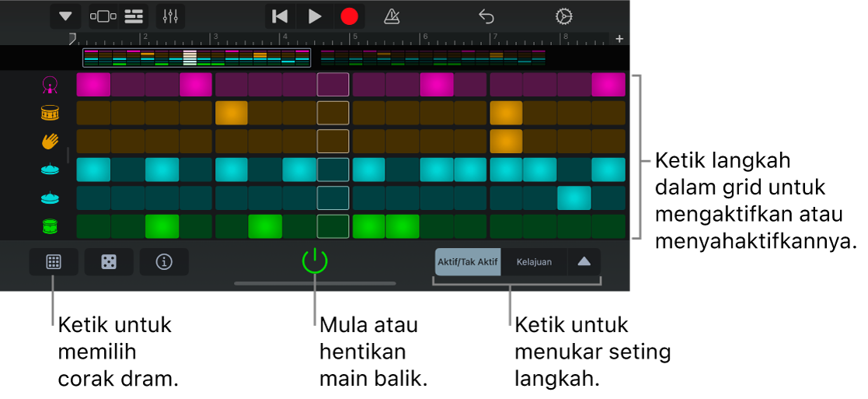Open the mixer track controls

pyautogui.click(x=171, y=16)
